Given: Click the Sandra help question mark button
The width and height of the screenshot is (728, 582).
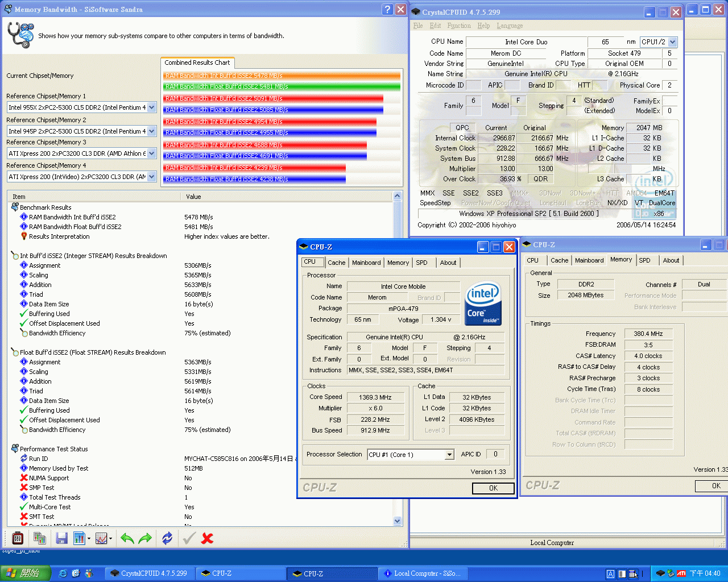Looking at the screenshot, I should click(x=387, y=9).
